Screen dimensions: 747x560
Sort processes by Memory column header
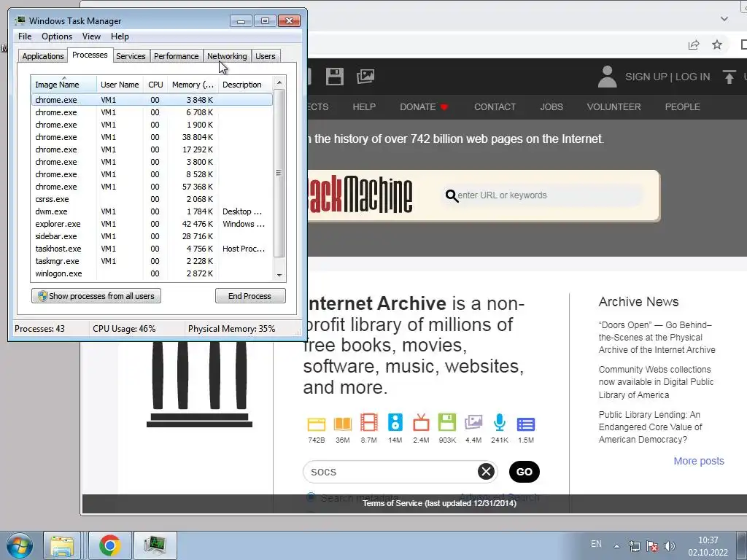[193, 85]
